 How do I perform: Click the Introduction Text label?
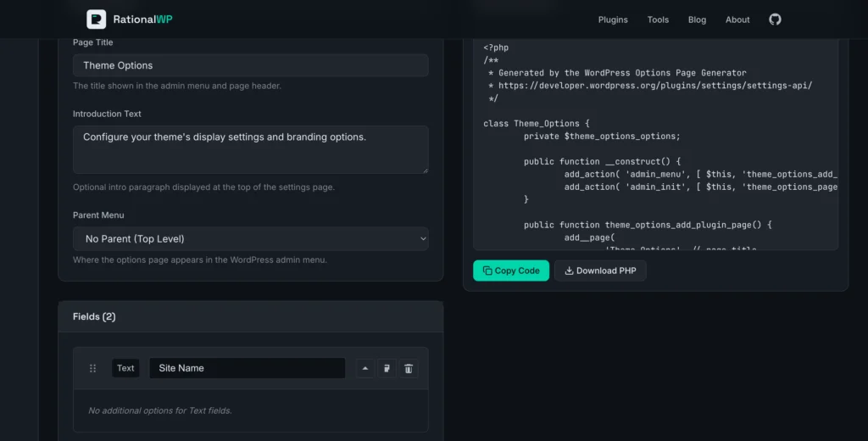107,114
